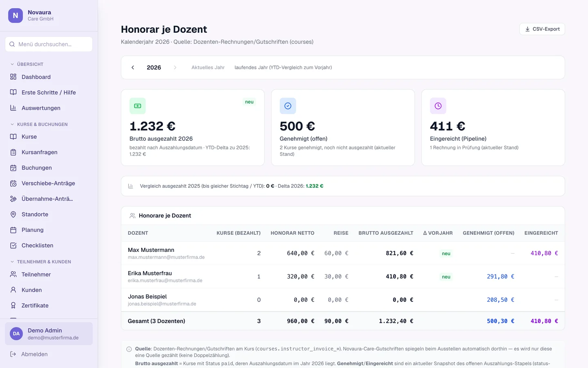Click the 410,80 € Eingereicht value for Max Mustermann

[x=544, y=253]
